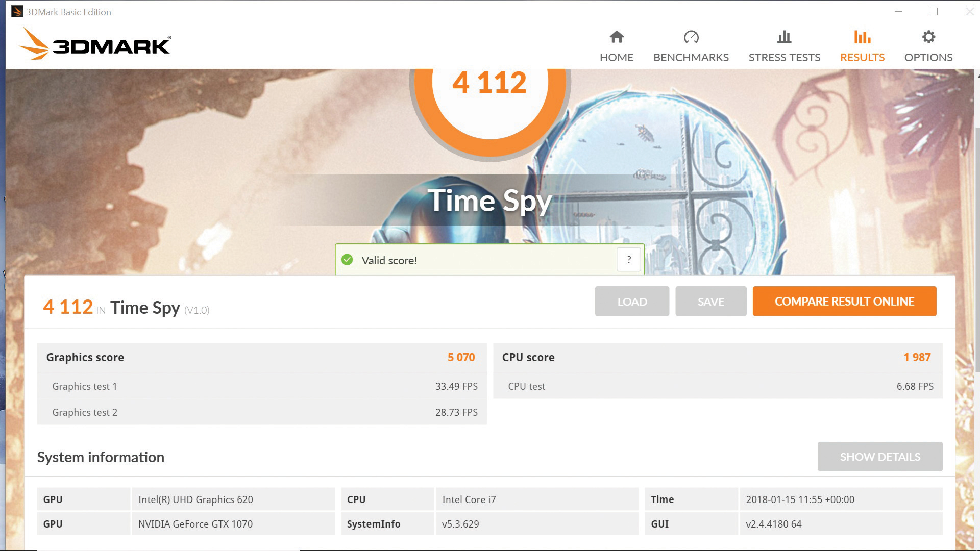Click the Home house icon
This screenshot has width=980, height=551.
click(617, 37)
